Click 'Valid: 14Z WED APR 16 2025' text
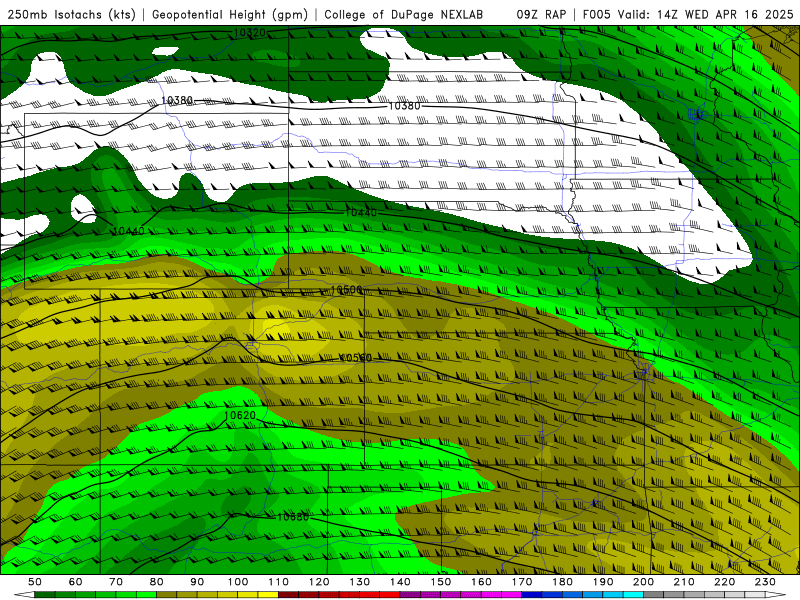The width and height of the screenshot is (800, 600). click(x=706, y=15)
